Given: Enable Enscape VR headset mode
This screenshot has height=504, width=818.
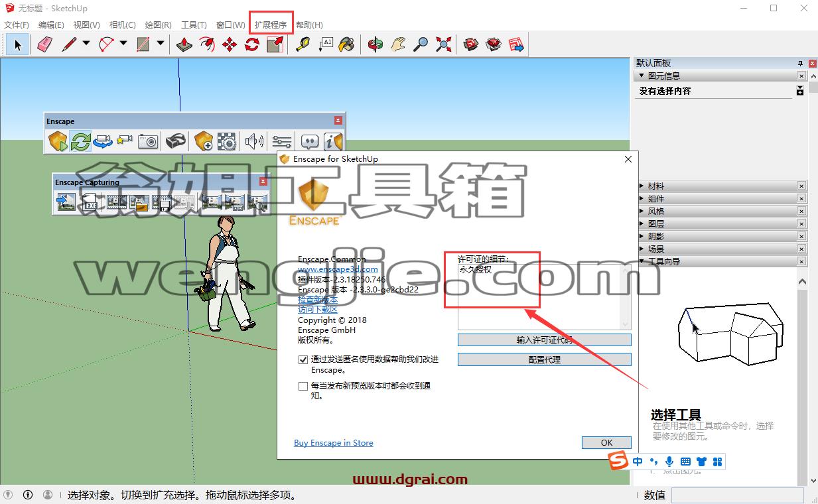Looking at the screenshot, I should click(x=176, y=141).
